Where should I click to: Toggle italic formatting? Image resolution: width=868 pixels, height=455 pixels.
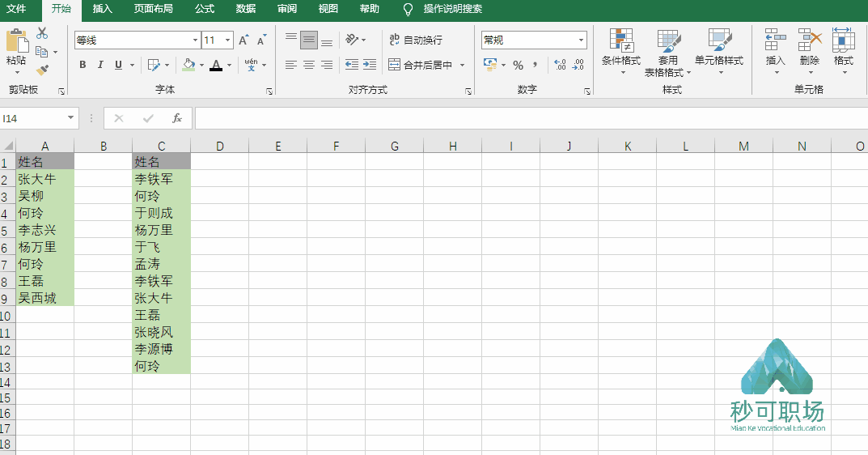pyautogui.click(x=100, y=65)
